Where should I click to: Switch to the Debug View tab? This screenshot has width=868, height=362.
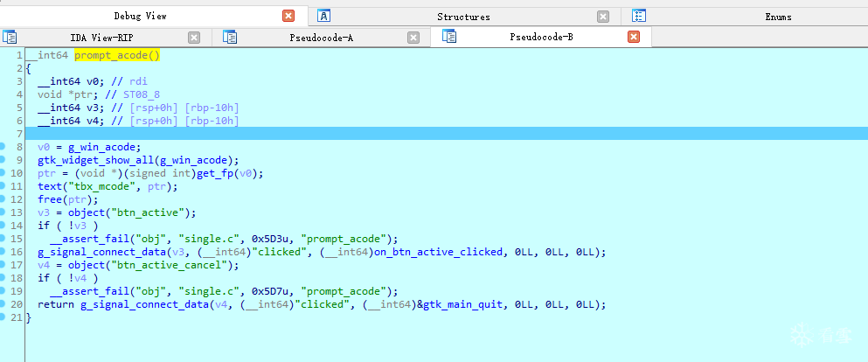(140, 16)
